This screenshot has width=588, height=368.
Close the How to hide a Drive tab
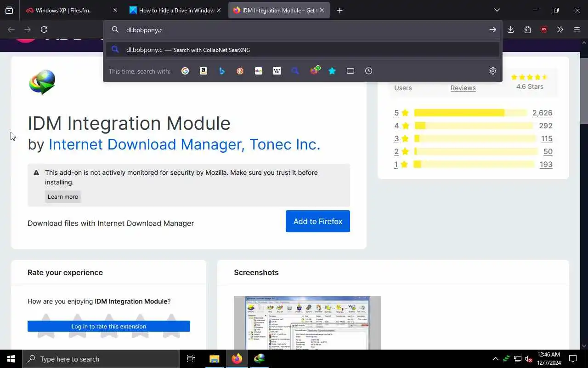219,10
